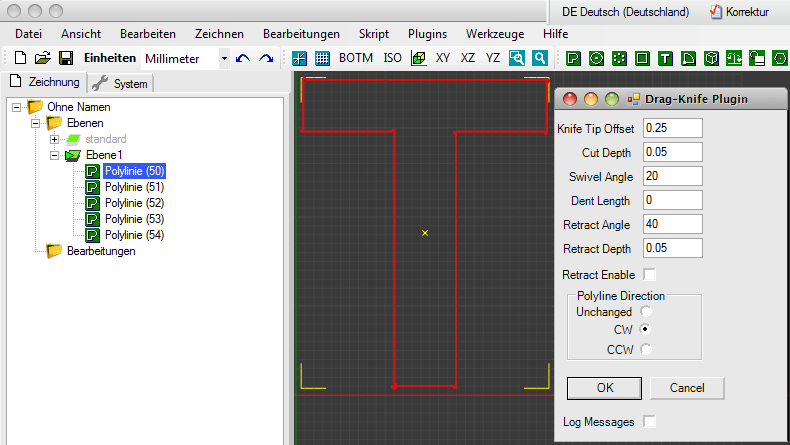Open the Plugins menu

pyautogui.click(x=427, y=34)
